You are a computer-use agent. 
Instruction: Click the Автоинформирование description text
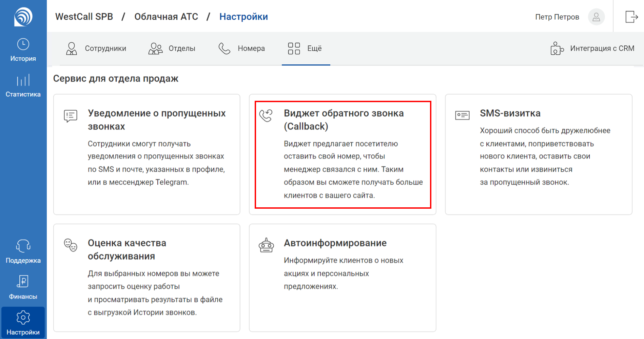pyautogui.click(x=344, y=274)
